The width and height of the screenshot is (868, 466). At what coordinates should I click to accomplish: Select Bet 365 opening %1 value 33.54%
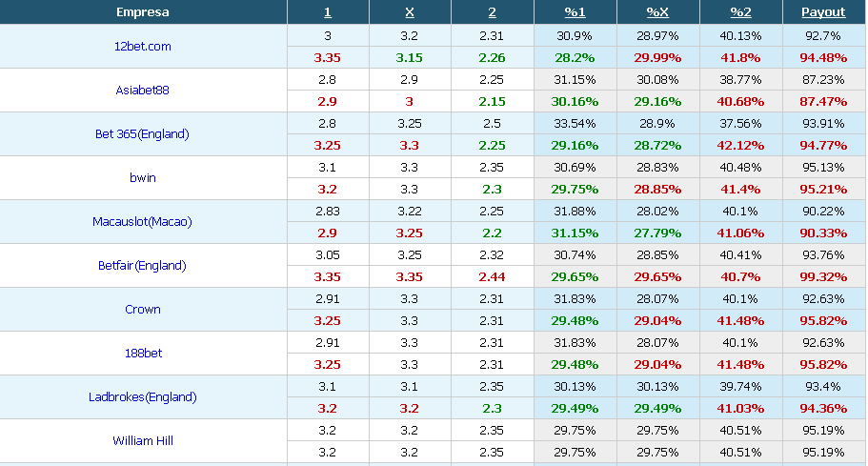pyautogui.click(x=575, y=124)
